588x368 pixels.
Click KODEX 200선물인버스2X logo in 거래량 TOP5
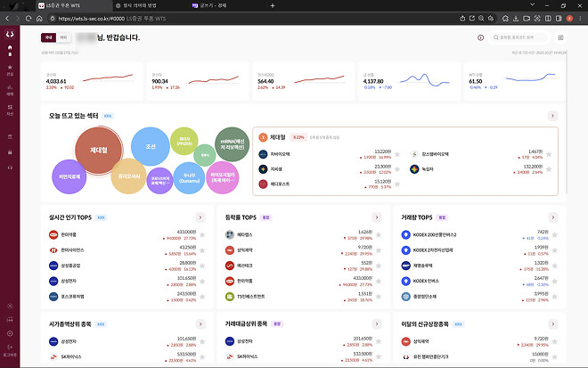point(405,235)
